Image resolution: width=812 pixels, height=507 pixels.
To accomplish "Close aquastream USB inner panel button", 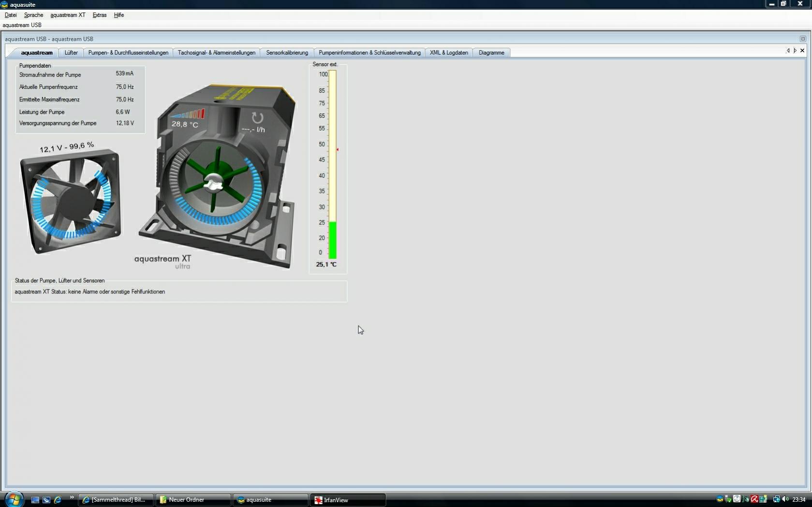I will [x=803, y=39].
